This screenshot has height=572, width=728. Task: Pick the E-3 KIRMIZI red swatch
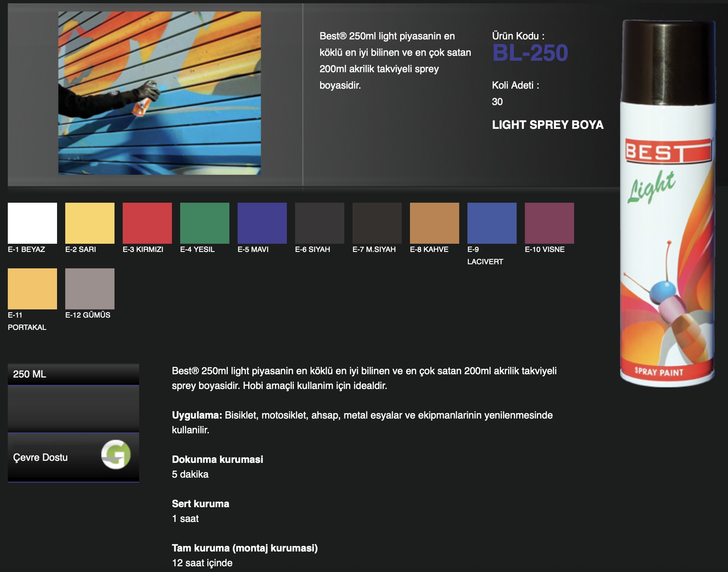tap(147, 223)
